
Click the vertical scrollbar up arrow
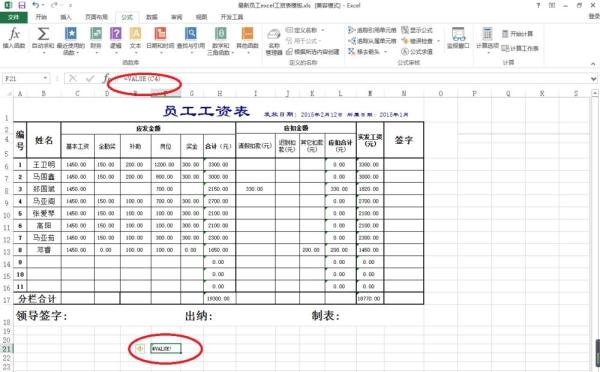click(x=595, y=93)
